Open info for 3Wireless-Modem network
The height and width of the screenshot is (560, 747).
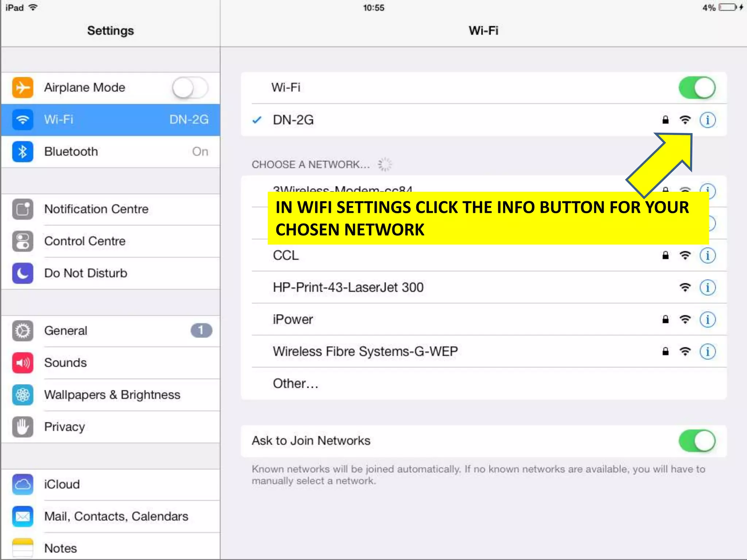click(708, 188)
